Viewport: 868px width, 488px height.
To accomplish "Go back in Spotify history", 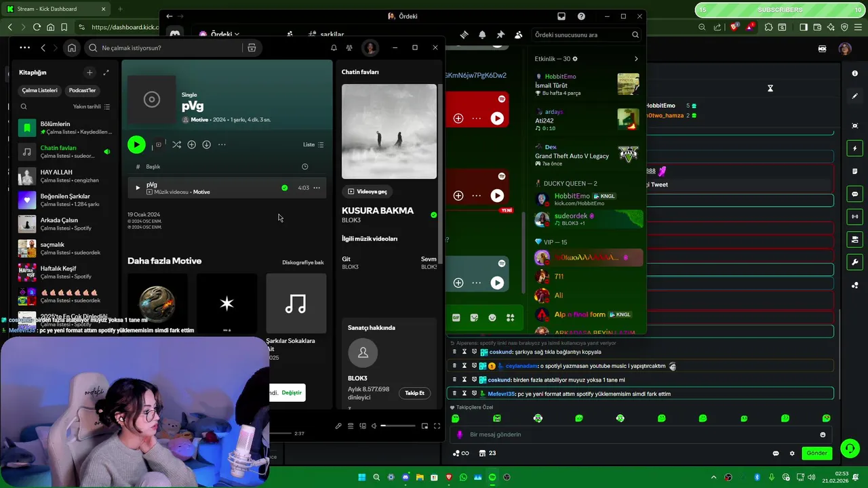I will coord(43,48).
